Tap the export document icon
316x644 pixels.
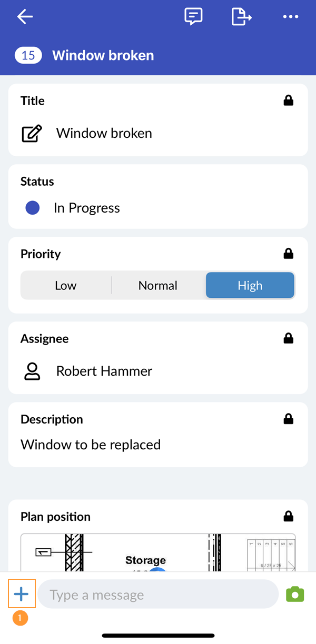241,17
